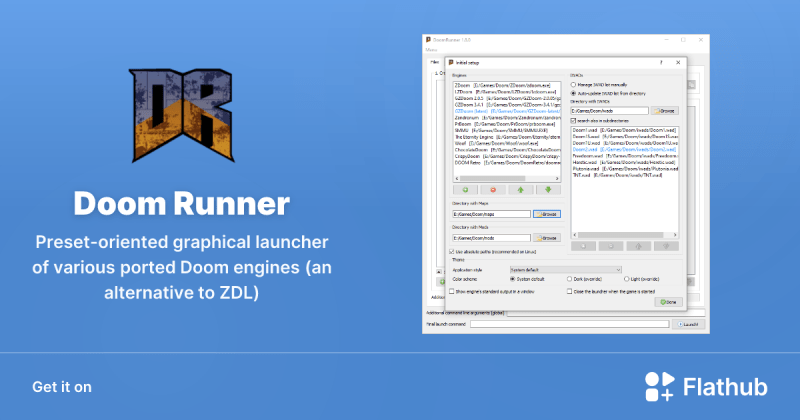Screen dimensions: 800x420
Task: Select Heretic.wad in the IWAD list
Action: (x=623, y=162)
